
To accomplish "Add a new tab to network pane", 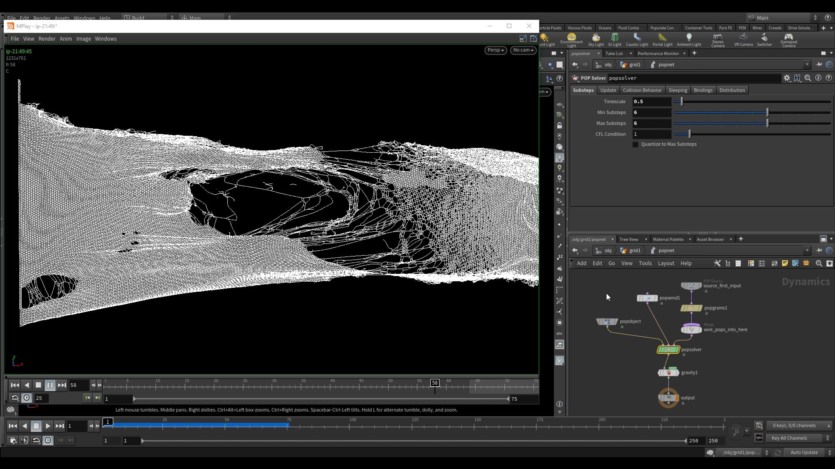I will click(x=740, y=239).
